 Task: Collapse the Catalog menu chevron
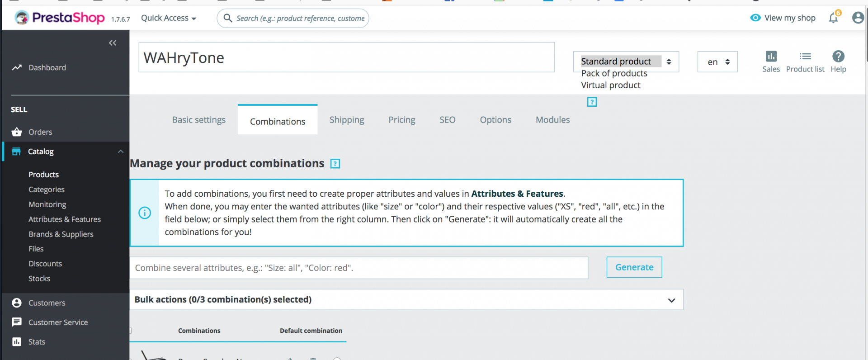(x=121, y=152)
